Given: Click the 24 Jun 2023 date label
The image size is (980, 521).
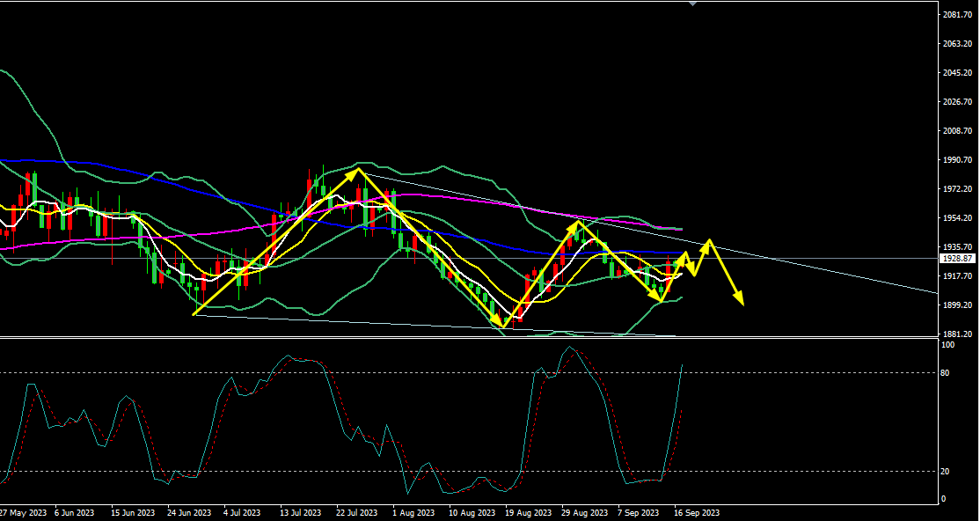Looking at the screenshot, I should coord(189,513).
